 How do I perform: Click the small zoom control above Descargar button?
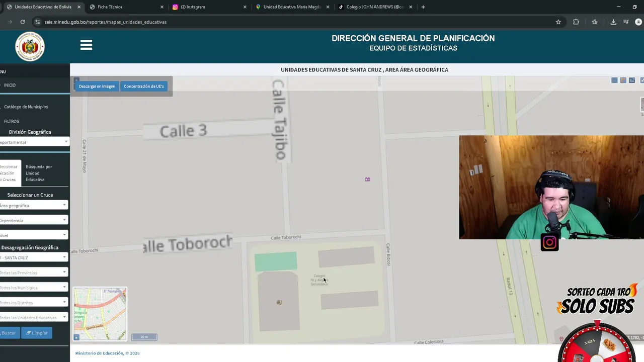pos(76,80)
